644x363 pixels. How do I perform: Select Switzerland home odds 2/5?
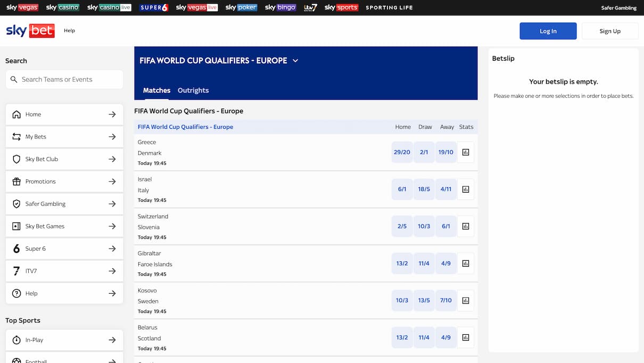coord(402,226)
